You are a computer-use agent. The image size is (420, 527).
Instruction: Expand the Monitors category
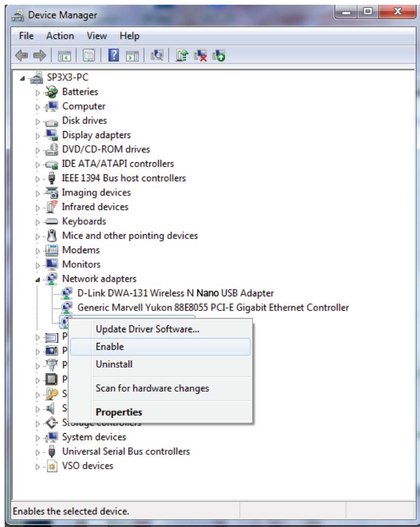coord(38,265)
